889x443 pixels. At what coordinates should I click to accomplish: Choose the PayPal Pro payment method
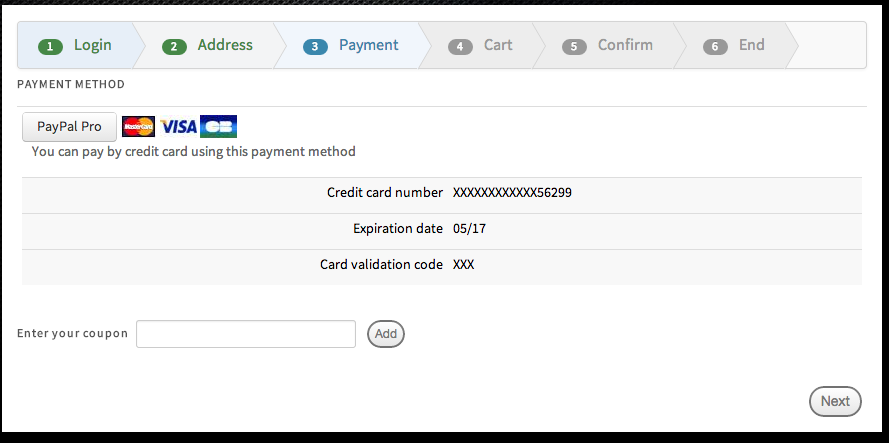coord(69,127)
